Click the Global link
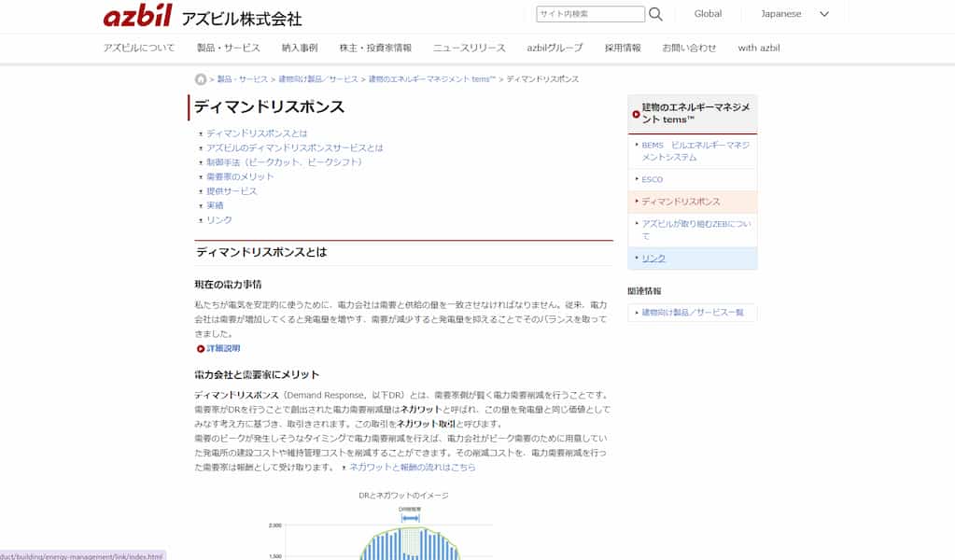The width and height of the screenshot is (955, 560). (x=708, y=13)
